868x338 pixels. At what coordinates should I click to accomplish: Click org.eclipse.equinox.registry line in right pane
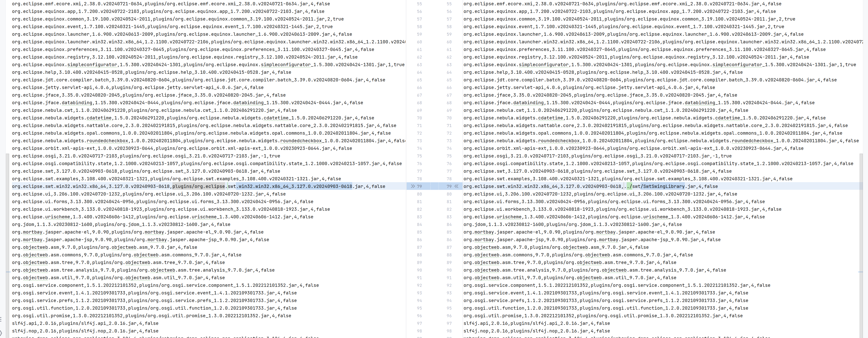pyautogui.click(x=636, y=57)
